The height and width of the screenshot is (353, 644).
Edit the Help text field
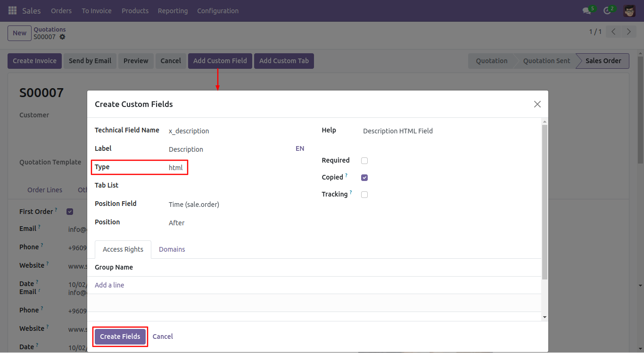(448, 131)
